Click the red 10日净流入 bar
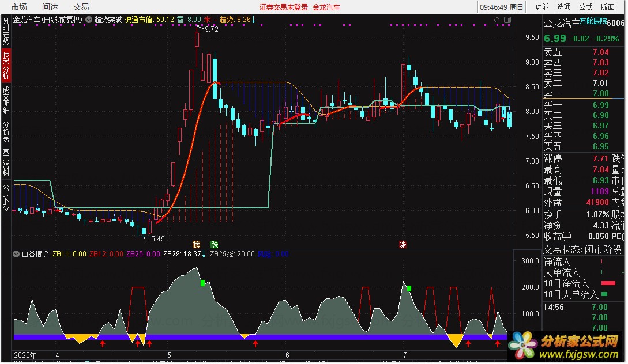628x364 pixels. 608,283
